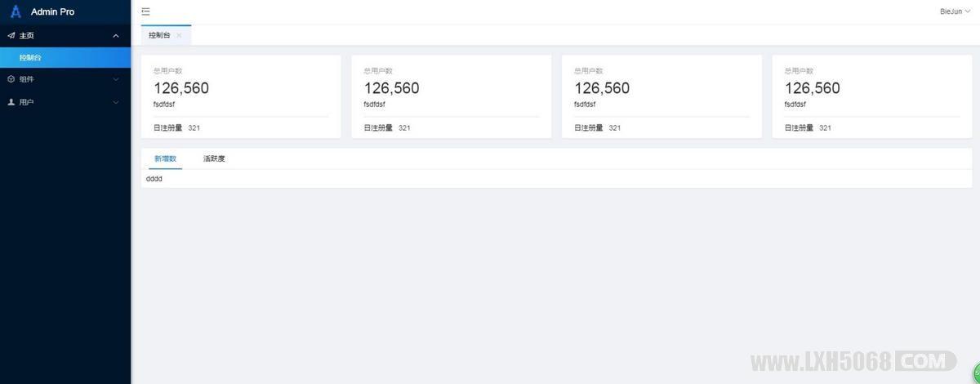This screenshot has width=980, height=384.
Task: Click the cube icon beside 组件
Action: pyautogui.click(x=11, y=79)
